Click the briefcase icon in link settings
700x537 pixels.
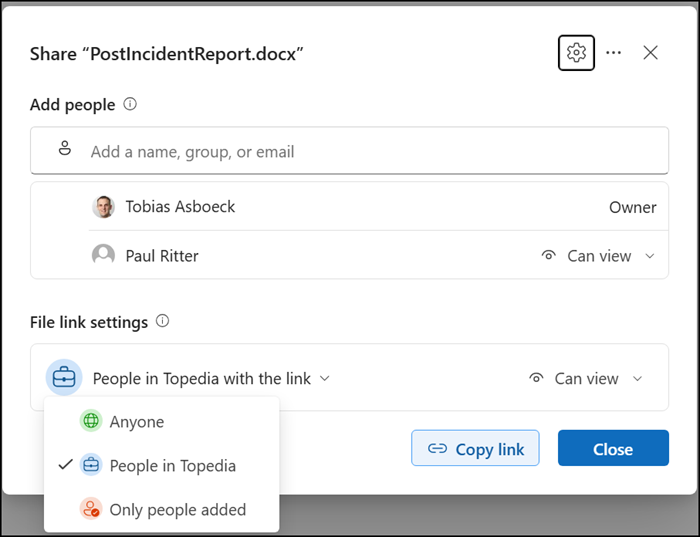coord(64,378)
